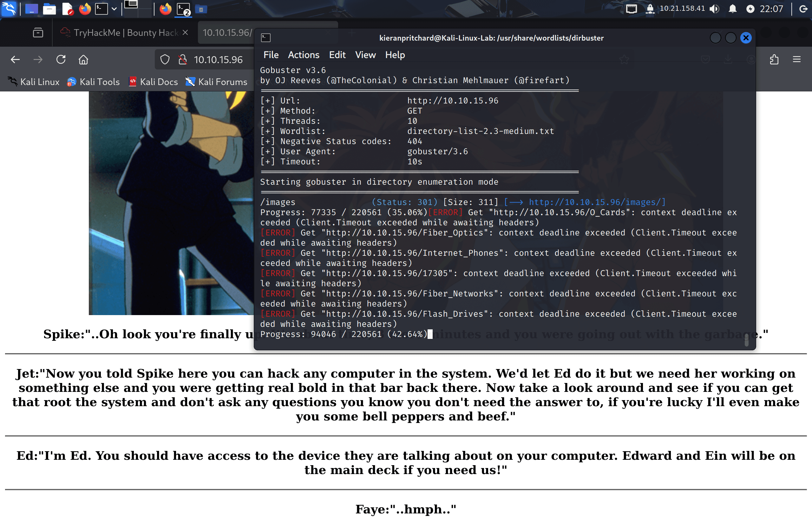Image resolution: width=812 pixels, height=528 pixels.
Task: Click the log out icon
Action: tap(803, 9)
